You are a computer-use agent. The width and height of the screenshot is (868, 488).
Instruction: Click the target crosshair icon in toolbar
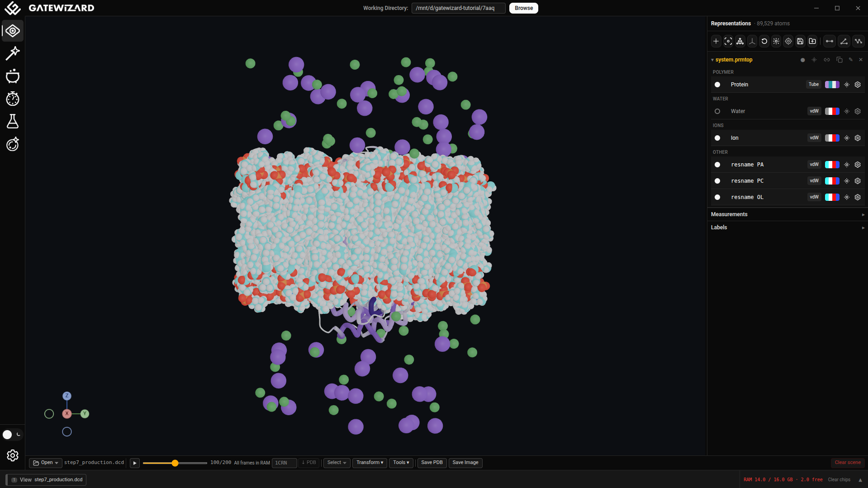tap(788, 41)
